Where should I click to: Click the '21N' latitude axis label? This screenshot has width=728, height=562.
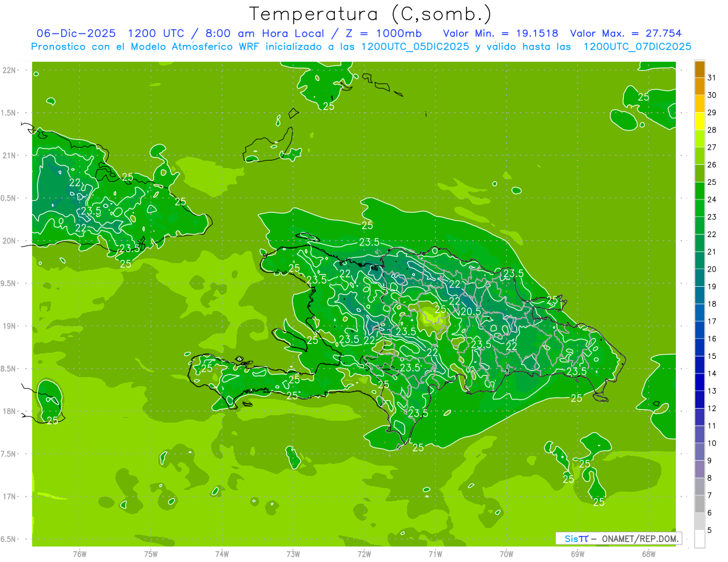10,155
